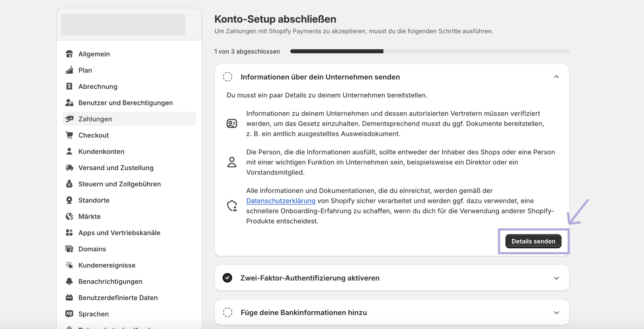Click the Details senden button
This screenshot has height=329, width=644.
tap(533, 242)
